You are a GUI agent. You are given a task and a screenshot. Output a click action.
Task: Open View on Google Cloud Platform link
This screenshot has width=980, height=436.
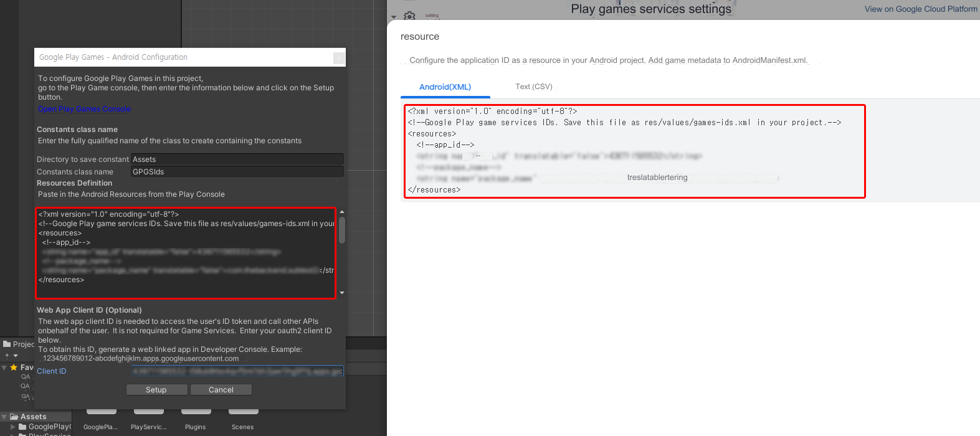(921, 9)
